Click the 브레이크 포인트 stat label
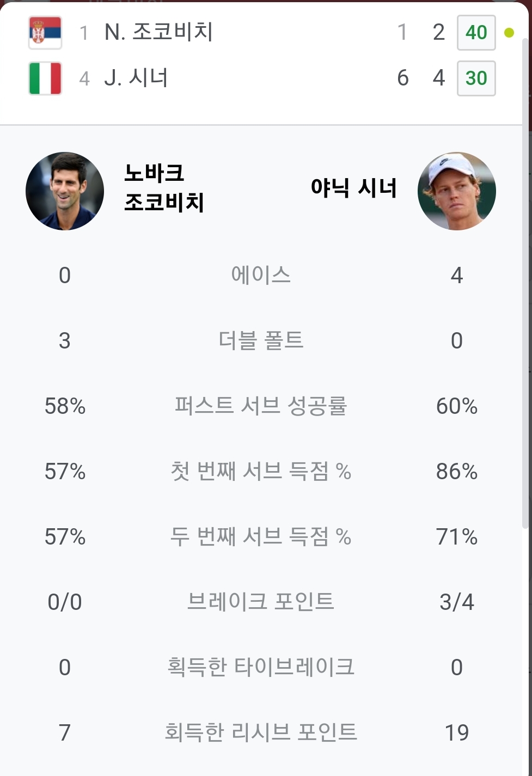 tap(261, 602)
